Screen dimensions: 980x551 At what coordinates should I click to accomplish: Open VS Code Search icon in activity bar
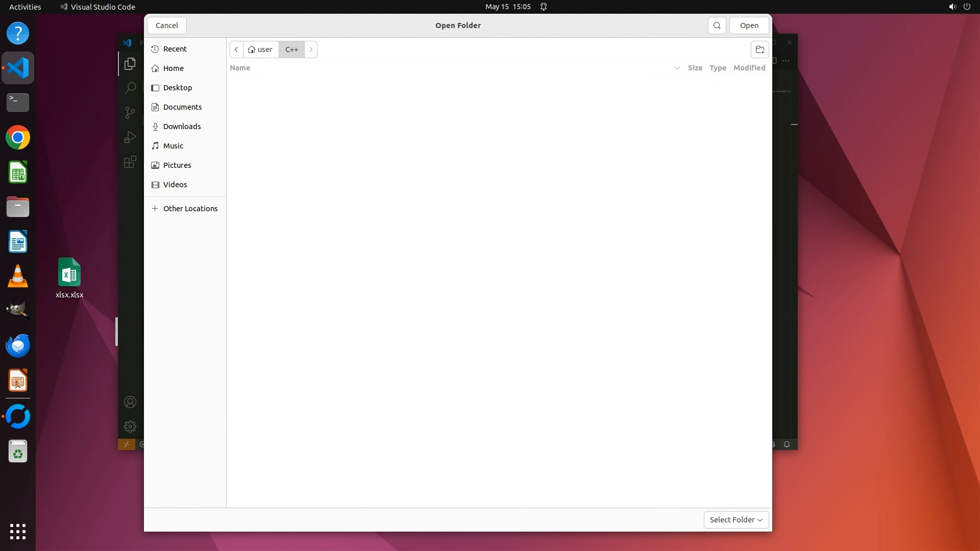point(130,88)
